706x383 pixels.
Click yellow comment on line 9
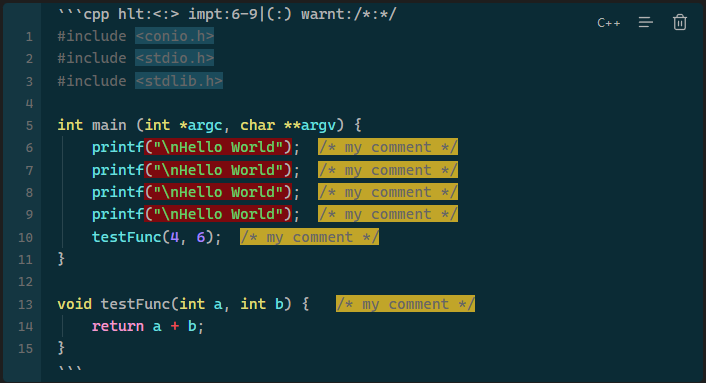pyautogui.click(x=388, y=214)
